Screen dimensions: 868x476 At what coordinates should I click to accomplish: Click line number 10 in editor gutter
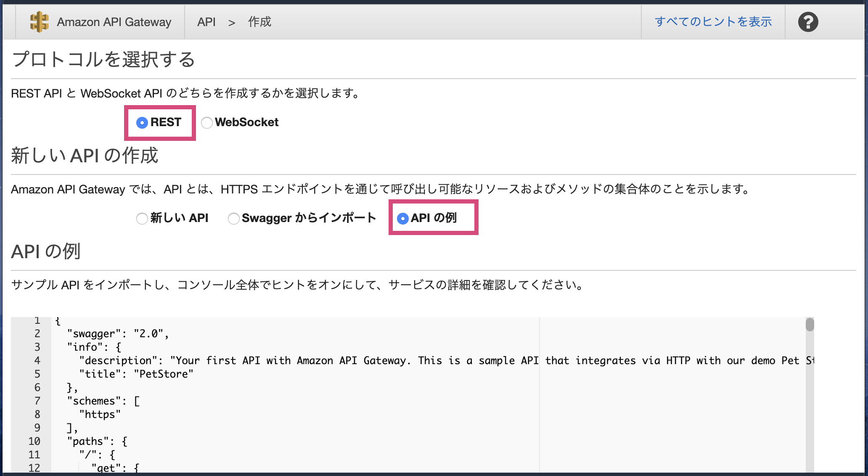click(34, 441)
